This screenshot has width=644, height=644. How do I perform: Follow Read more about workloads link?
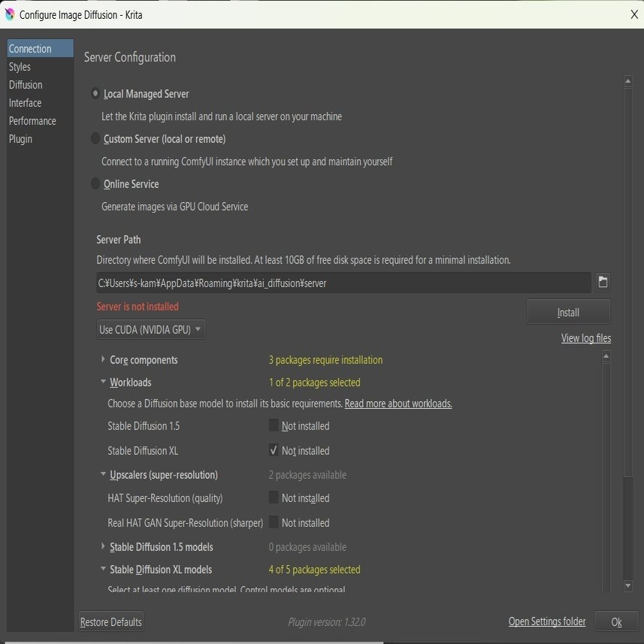(x=398, y=404)
